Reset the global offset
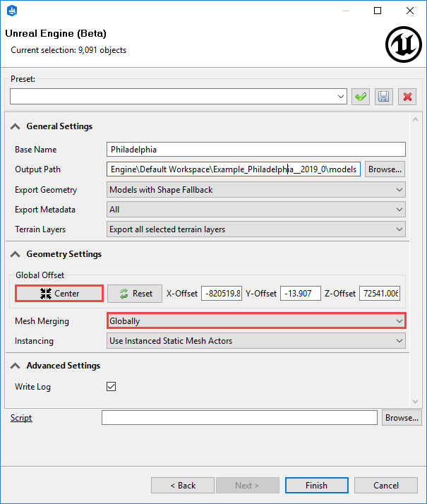Viewport: 427px width, 504px height. click(x=135, y=294)
